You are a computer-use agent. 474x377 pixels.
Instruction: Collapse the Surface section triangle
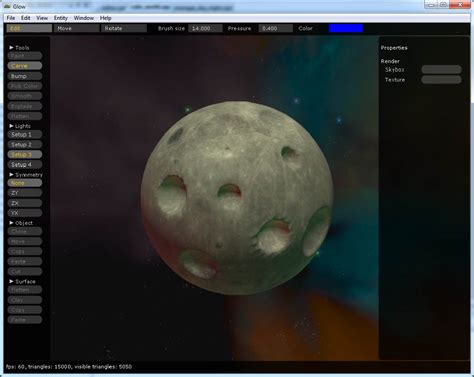point(11,281)
